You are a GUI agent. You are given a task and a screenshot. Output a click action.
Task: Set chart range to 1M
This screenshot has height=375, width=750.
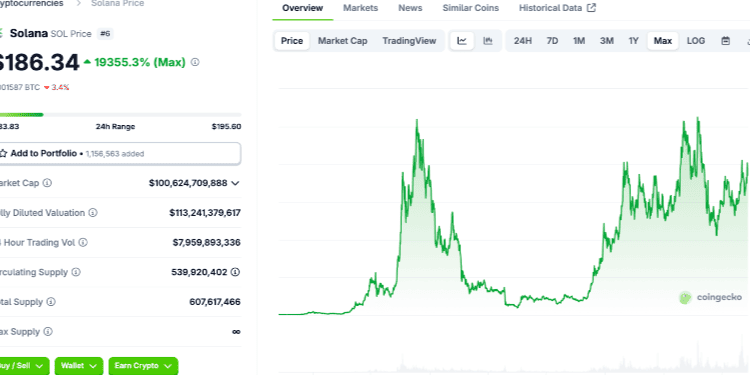point(579,41)
